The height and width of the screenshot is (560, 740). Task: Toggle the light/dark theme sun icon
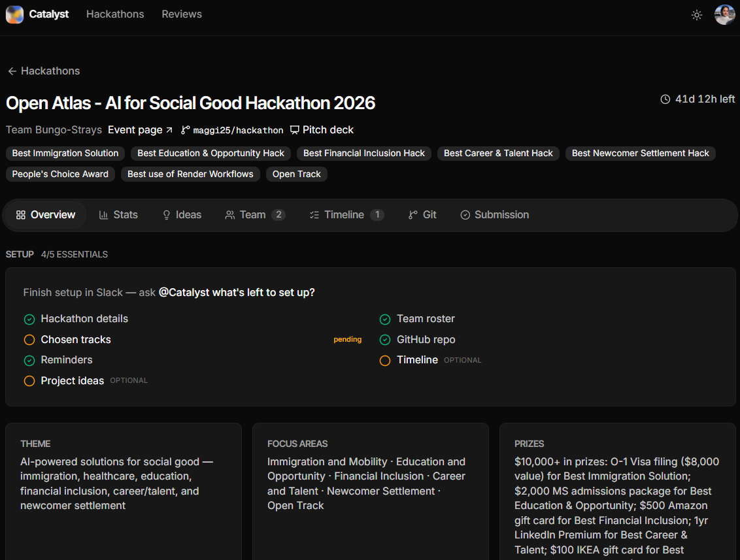(697, 15)
